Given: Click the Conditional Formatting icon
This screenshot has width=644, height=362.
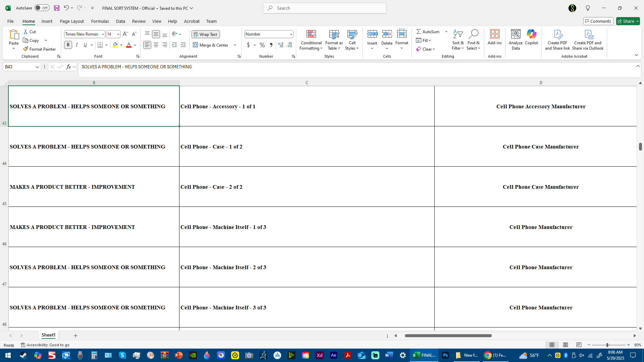Looking at the screenshot, I should [311, 34].
